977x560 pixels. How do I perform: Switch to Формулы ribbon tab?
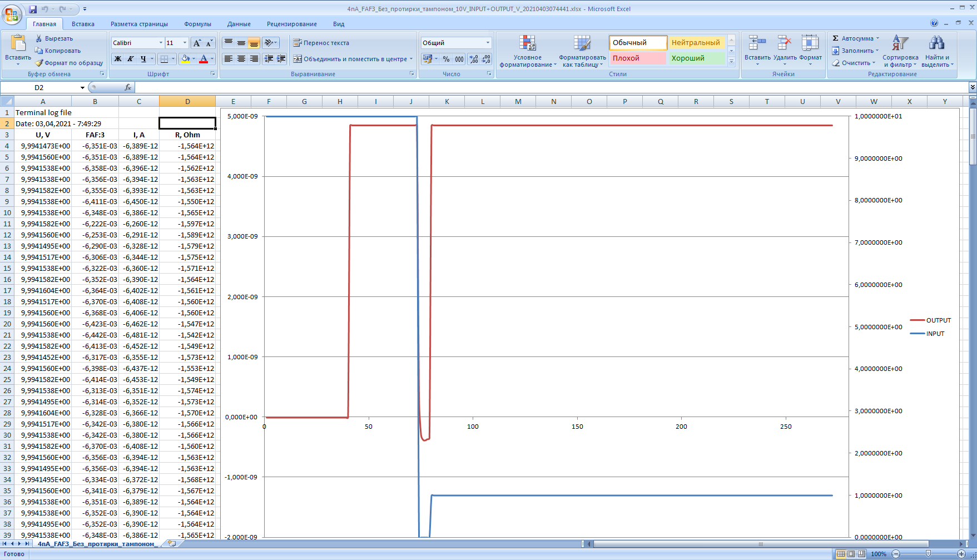[x=197, y=24]
